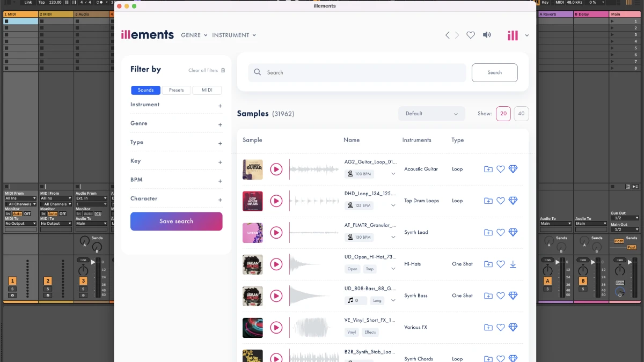Download the Hi-Hats one shot sample
This screenshot has height=362, width=644.
[513, 264]
